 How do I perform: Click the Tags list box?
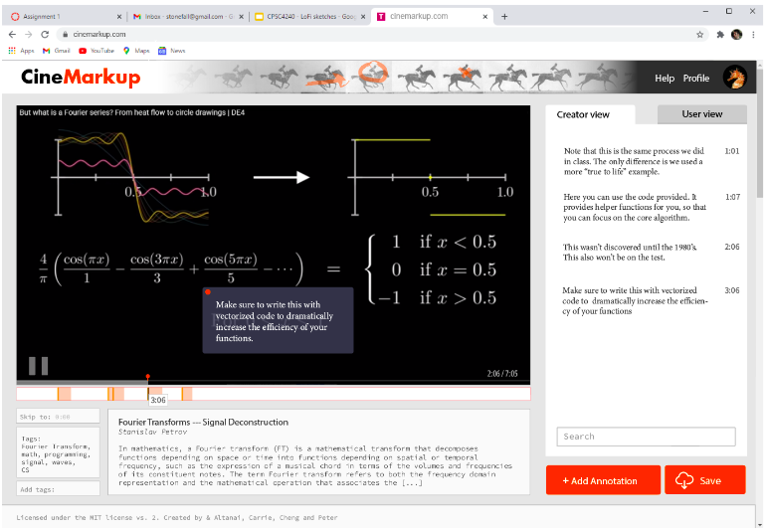coord(58,452)
